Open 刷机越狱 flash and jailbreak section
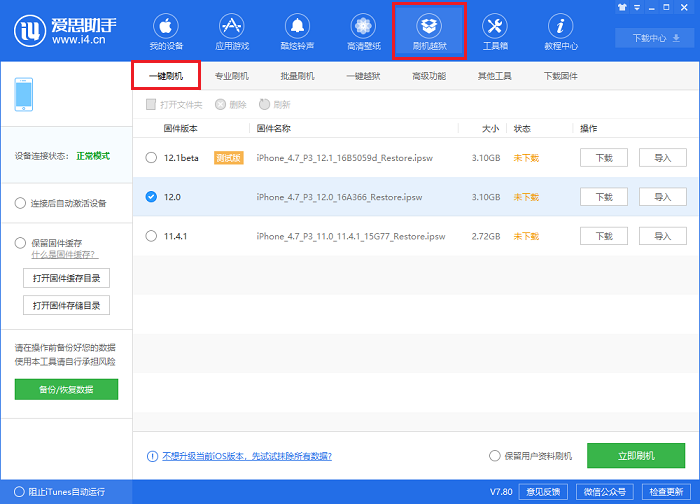Viewport: 700px width, 504px height. pyautogui.click(x=429, y=32)
